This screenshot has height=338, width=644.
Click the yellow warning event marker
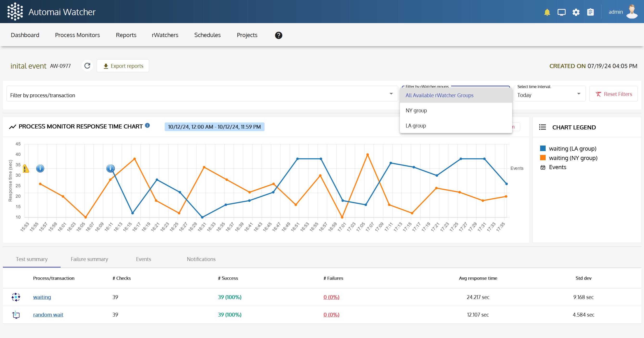point(25,169)
